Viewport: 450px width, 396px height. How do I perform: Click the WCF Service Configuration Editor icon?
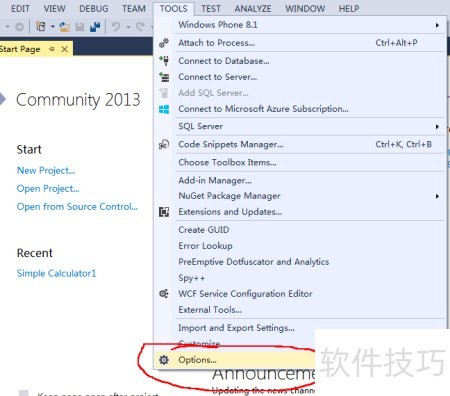click(x=164, y=294)
